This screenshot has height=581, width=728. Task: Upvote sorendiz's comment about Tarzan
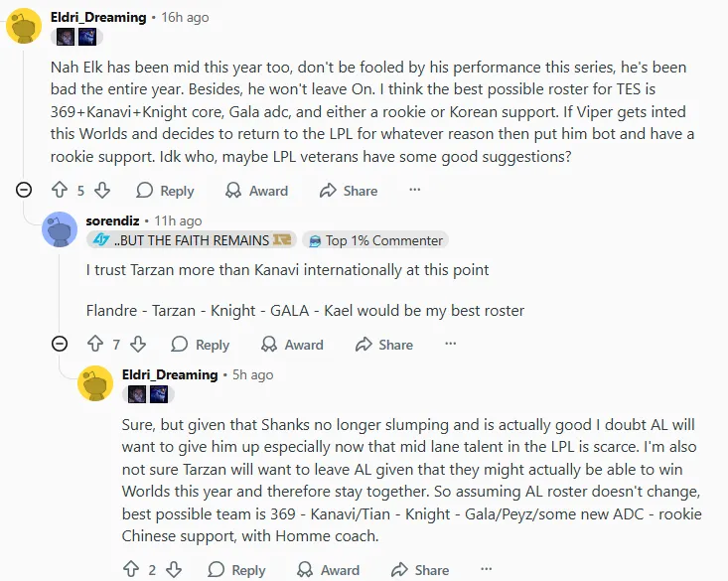[x=94, y=345]
